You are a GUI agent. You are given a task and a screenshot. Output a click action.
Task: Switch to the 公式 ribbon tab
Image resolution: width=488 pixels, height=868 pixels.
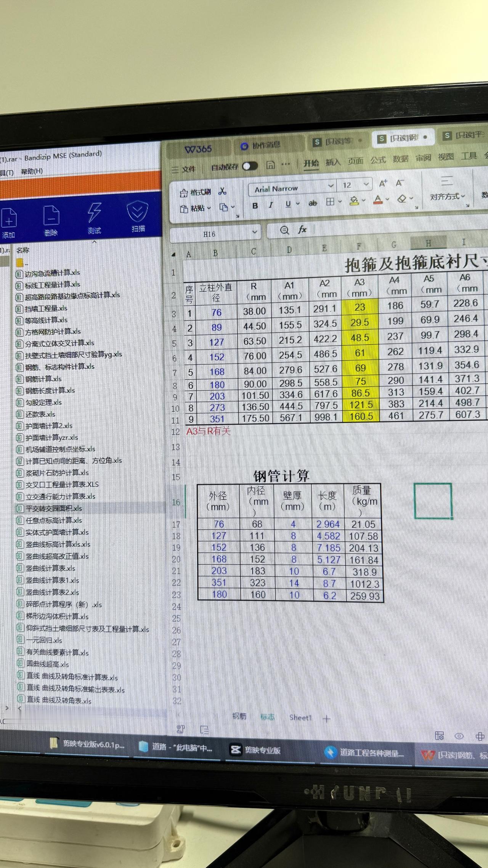378,160
